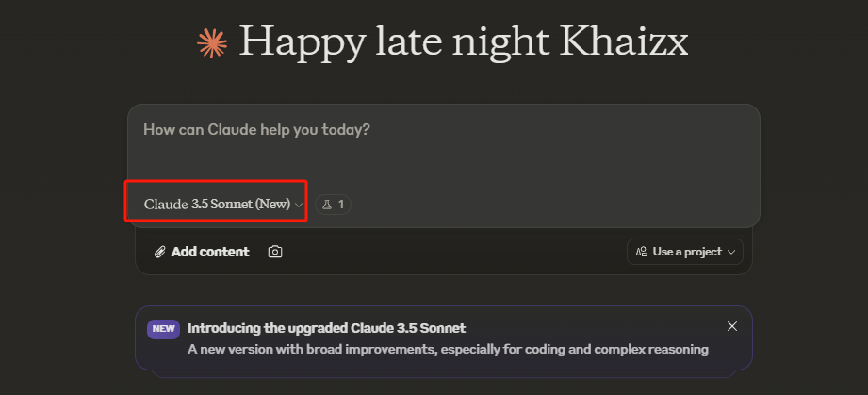868x395 pixels.
Task: Expand the chevron beside Use a project
Action: coord(730,252)
